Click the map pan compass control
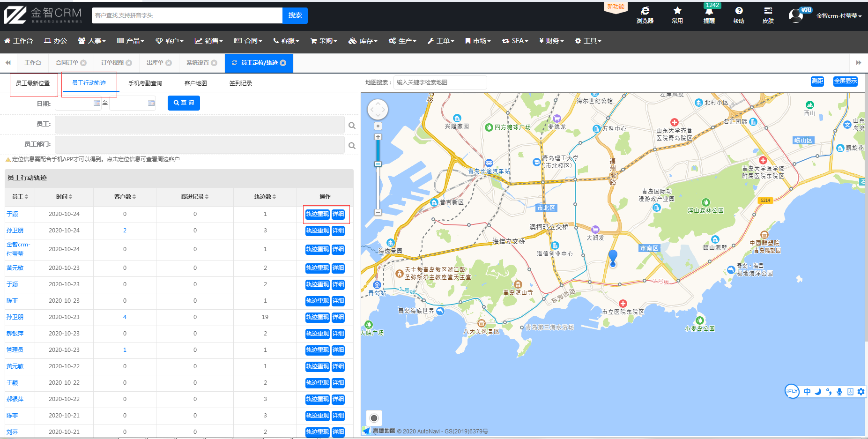 point(378,110)
